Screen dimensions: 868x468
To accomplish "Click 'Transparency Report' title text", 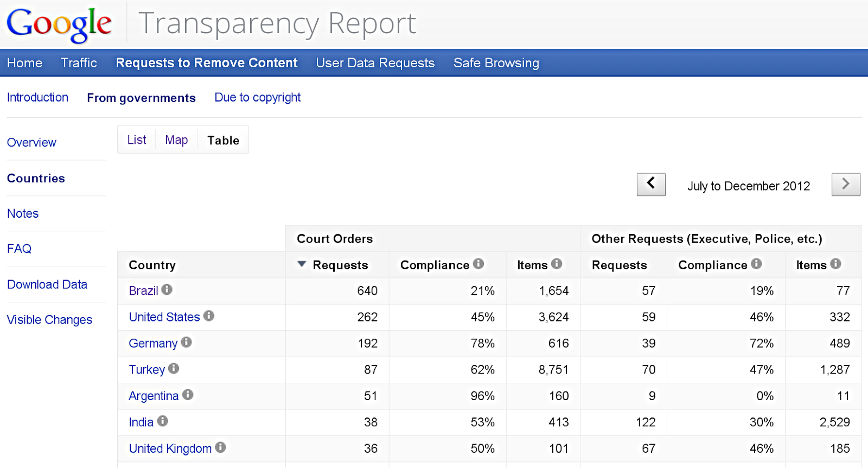I will click(277, 23).
